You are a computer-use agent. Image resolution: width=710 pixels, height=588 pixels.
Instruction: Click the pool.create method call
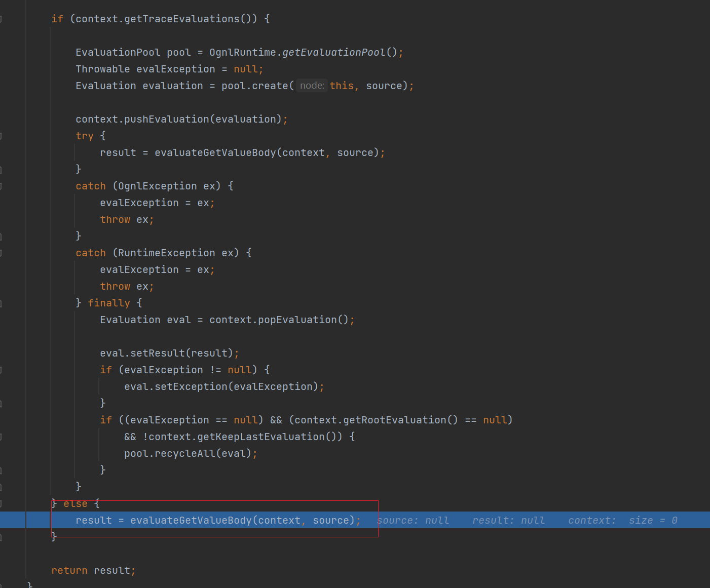[255, 86]
